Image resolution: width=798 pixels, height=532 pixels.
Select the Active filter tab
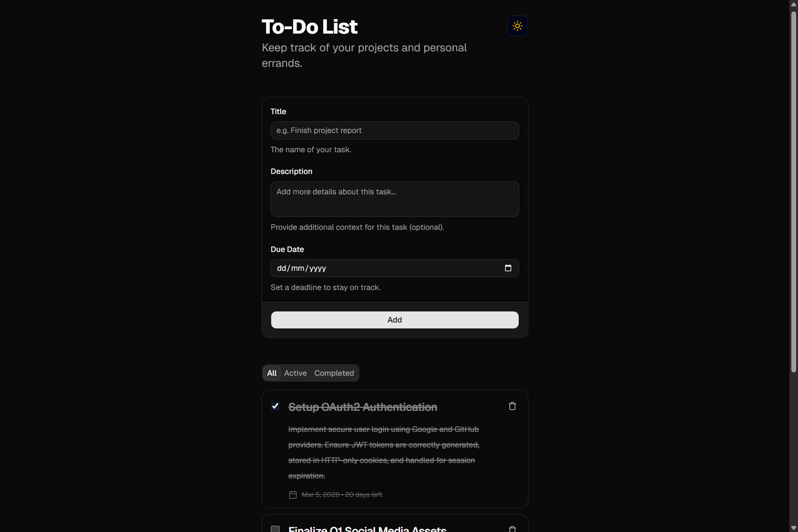295,373
